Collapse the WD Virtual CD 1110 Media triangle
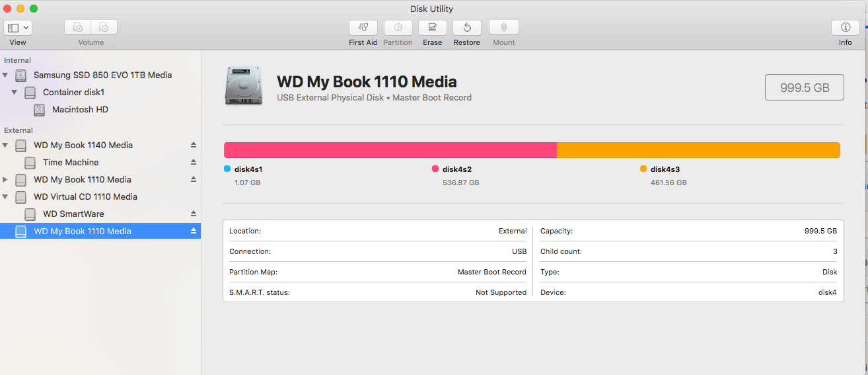Viewport: 868px width, 375px height. (x=5, y=197)
